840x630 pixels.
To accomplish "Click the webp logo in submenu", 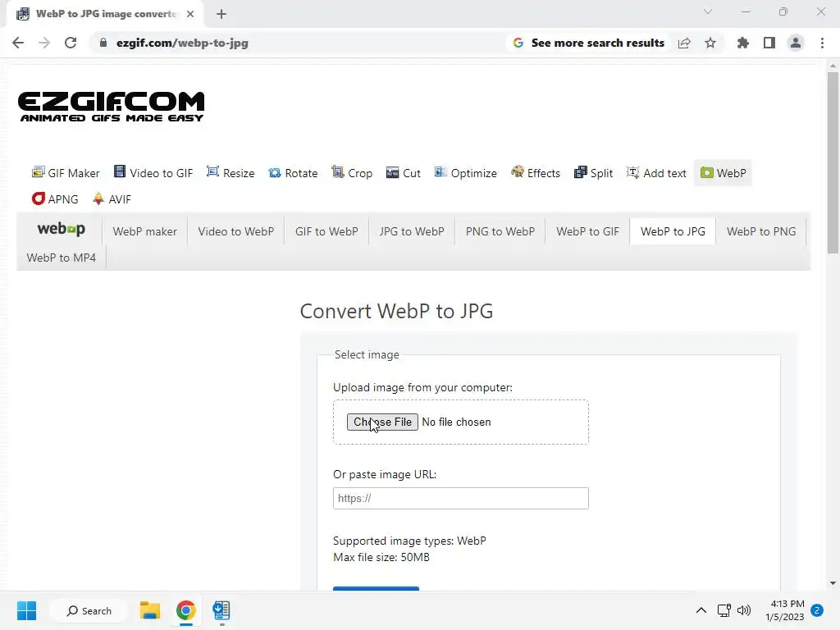I will click(61, 230).
